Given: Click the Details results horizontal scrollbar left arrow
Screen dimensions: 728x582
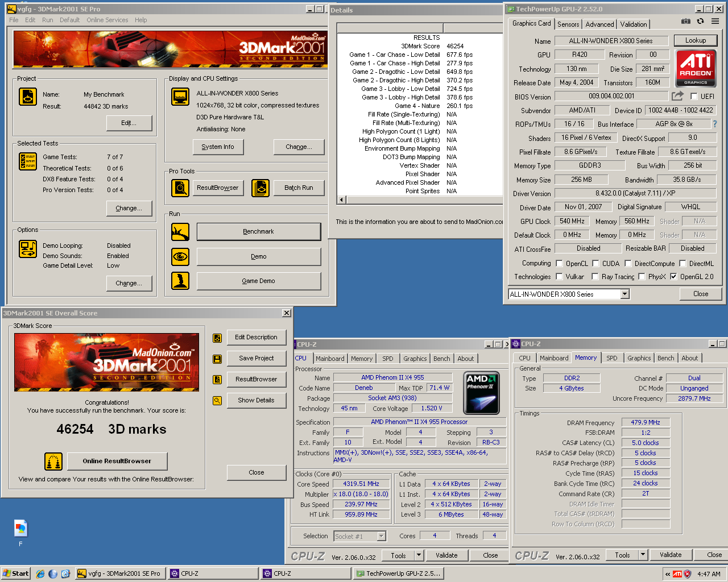Looking at the screenshot, I should [341, 199].
